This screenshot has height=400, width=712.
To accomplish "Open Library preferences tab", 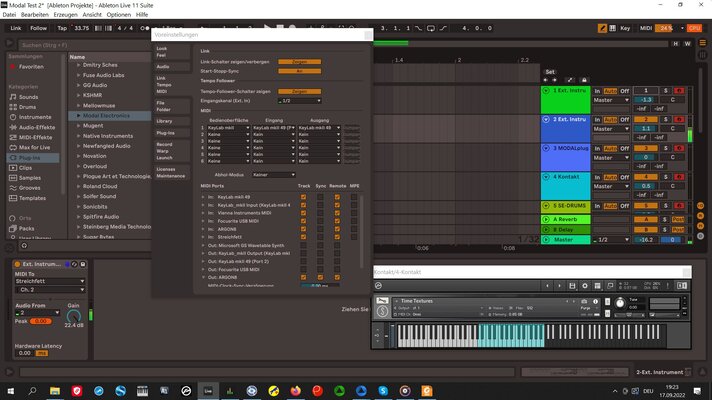I will coord(172,121).
